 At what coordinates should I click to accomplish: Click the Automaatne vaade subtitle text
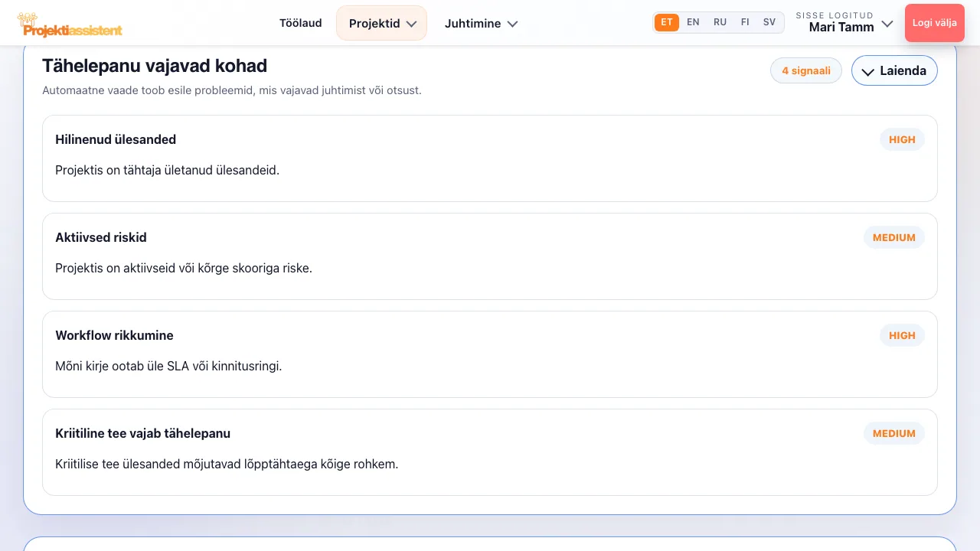[x=232, y=90]
